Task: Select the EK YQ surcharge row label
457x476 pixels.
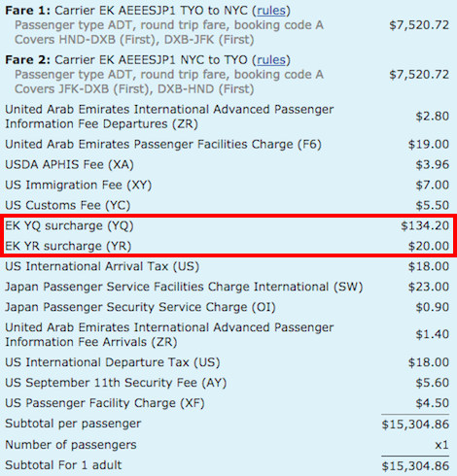Action: click(69, 225)
